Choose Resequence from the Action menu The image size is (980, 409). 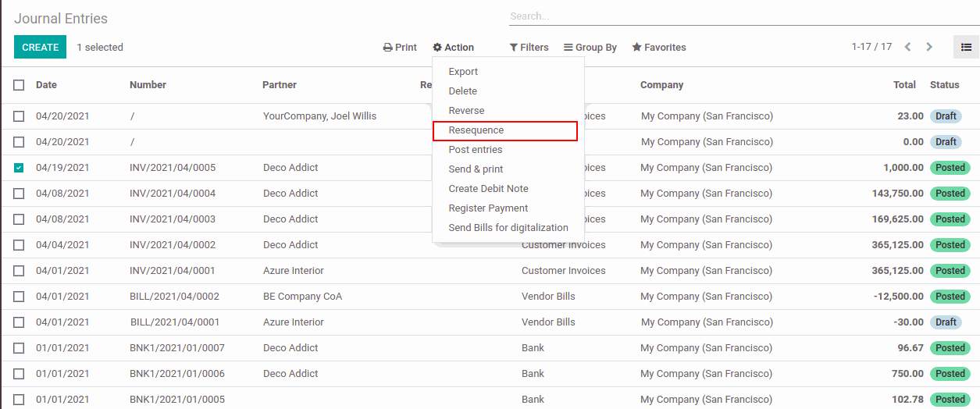[x=476, y=130]
